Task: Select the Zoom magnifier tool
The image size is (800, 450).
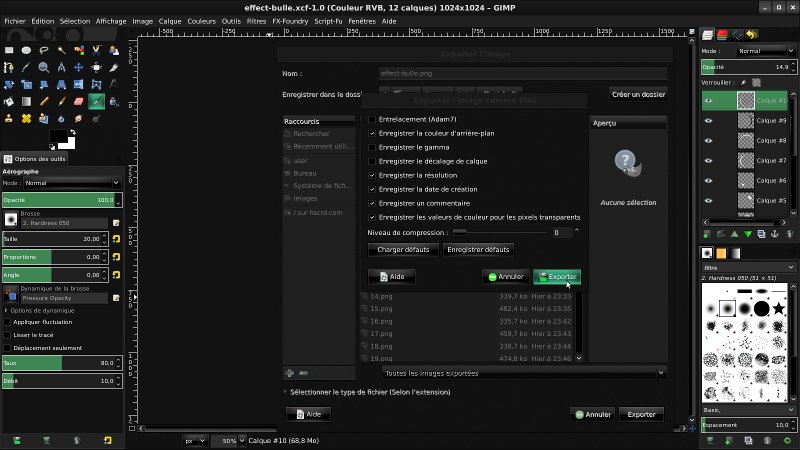Action: tap(44, 67)
